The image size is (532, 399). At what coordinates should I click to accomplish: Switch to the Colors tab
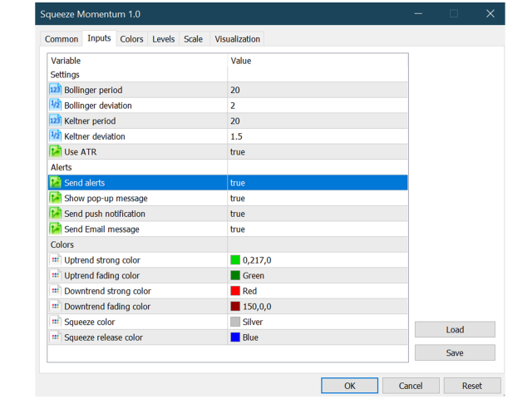pos(131,39)
